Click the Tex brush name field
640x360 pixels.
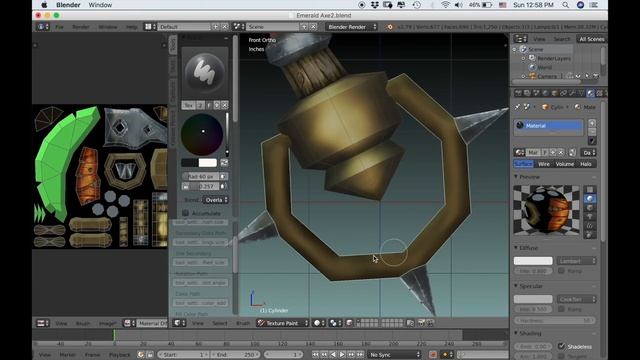point(189,105)
